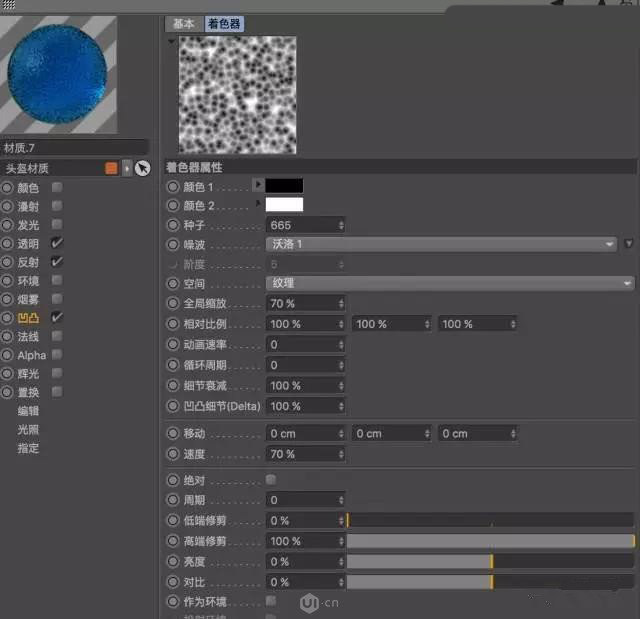This screenshot has height=619, width=640.
Task: Click the animation dot beside 对比
Action: [x=173, y=582]
